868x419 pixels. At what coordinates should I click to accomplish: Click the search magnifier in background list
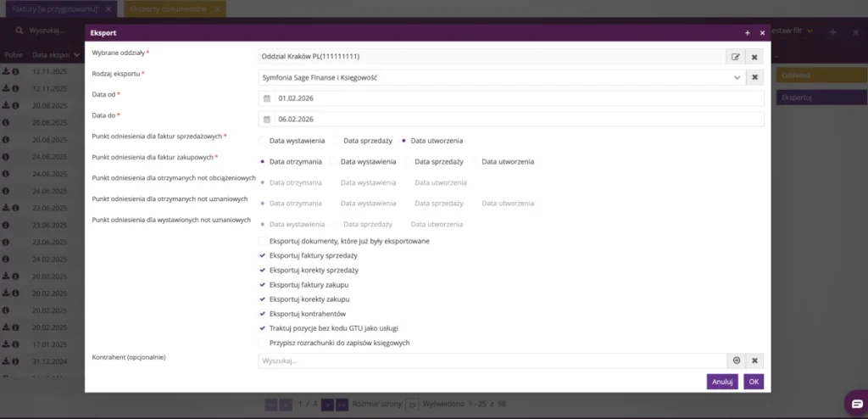19,31
